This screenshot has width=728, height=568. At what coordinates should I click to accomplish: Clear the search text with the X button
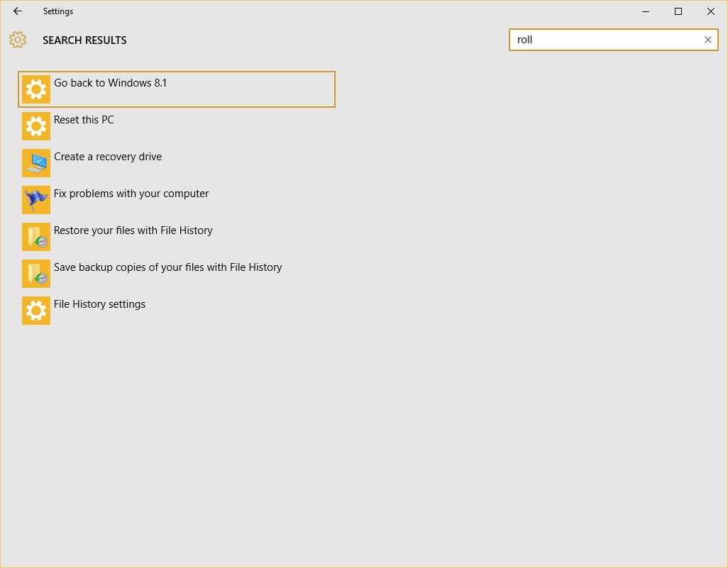click(707, 40)
